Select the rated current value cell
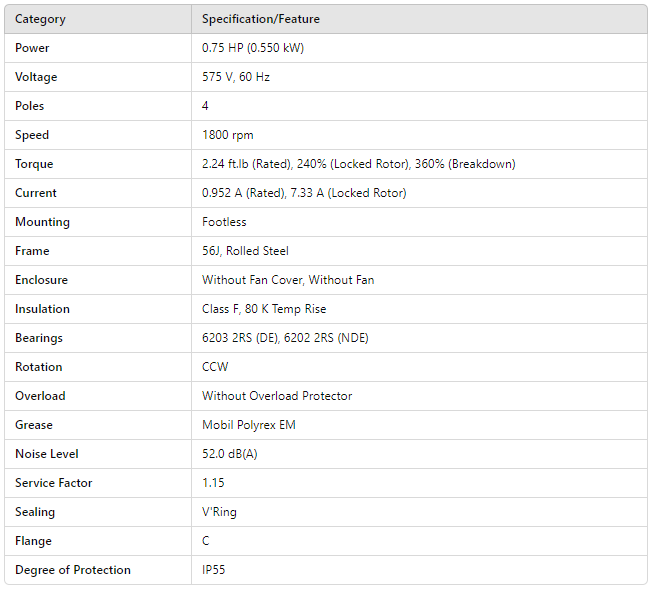Image resolution: width=656 pixels, height=593 pixels. [304, 193]
